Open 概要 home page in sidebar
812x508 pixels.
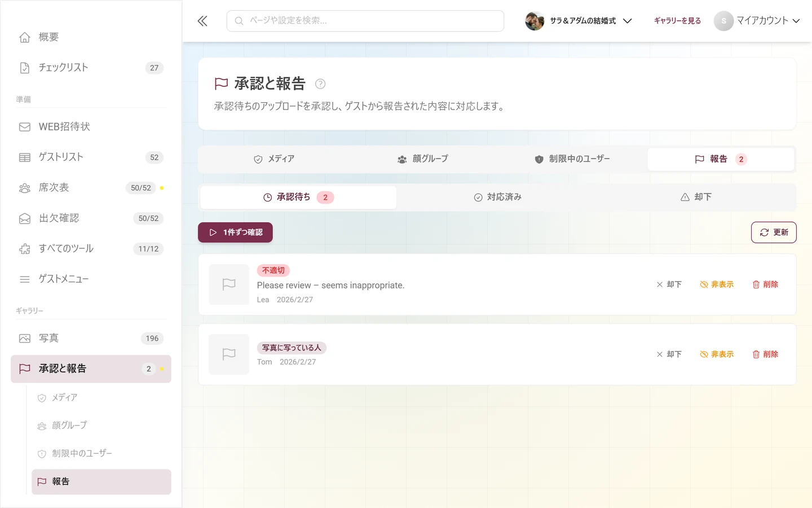(91, 37)
